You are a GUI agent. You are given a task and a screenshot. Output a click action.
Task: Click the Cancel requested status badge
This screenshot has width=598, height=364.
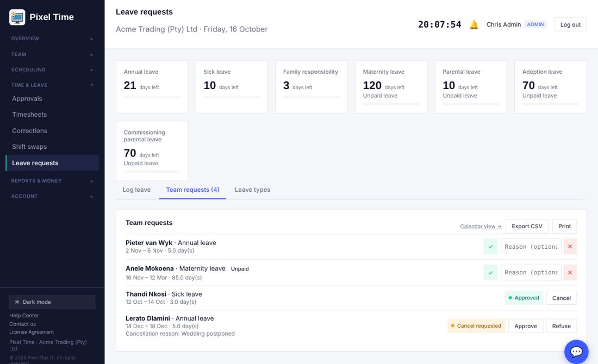coord(476,326)
